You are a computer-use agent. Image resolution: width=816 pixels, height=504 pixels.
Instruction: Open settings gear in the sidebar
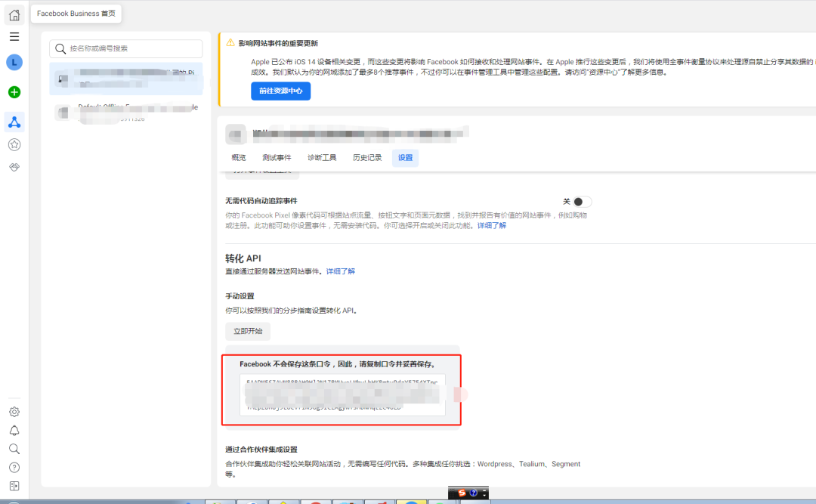(x=14, y=412)
